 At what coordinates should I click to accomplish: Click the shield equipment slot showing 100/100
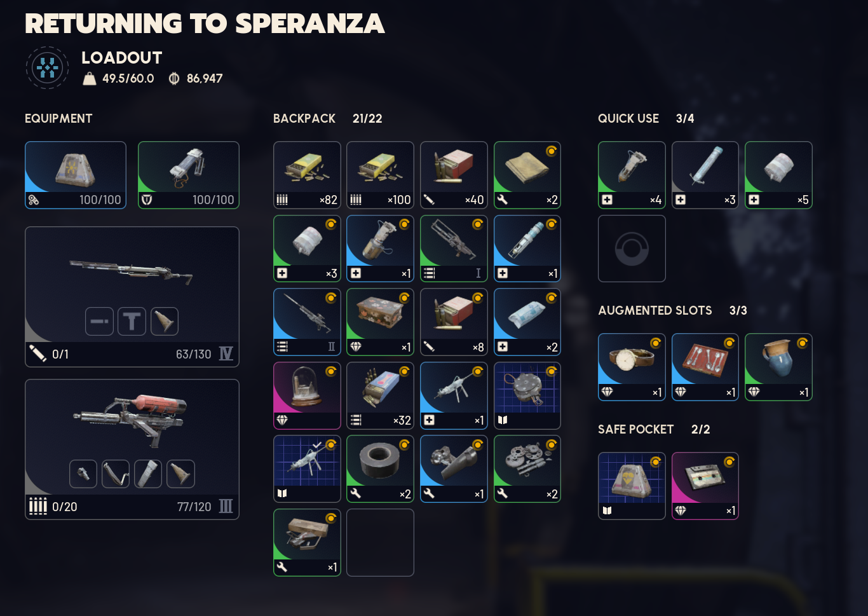pos(189,175)
